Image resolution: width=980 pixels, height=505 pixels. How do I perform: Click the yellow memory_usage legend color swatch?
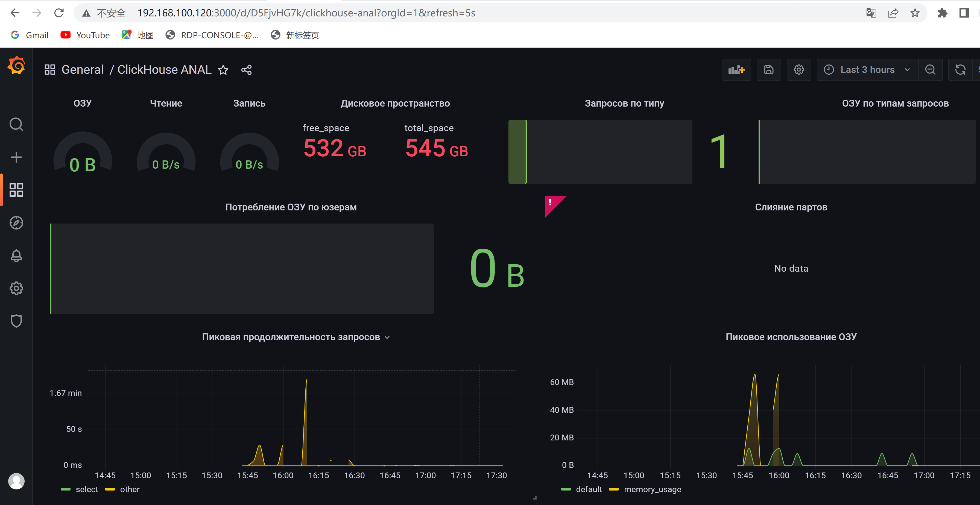coord(614,489)
